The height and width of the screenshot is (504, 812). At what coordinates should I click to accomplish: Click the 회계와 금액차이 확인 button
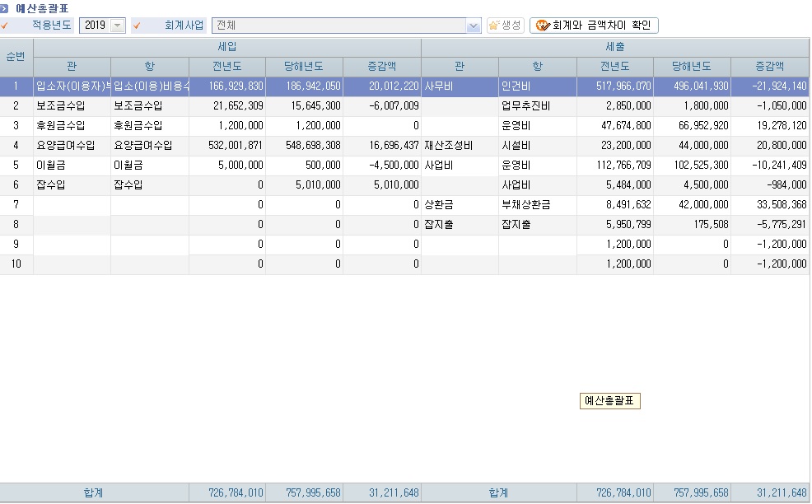[x=594, y=26]
